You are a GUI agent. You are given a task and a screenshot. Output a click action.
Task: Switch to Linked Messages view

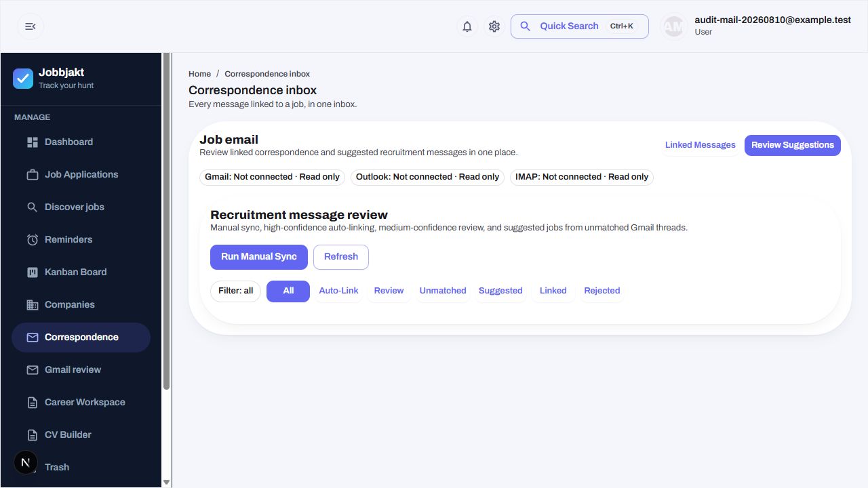tap(700, 145)
